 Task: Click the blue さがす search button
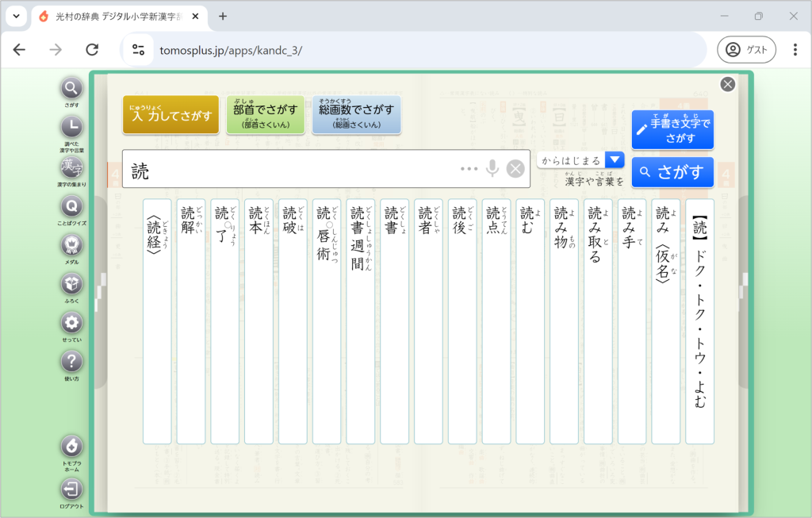coord(672,172)
